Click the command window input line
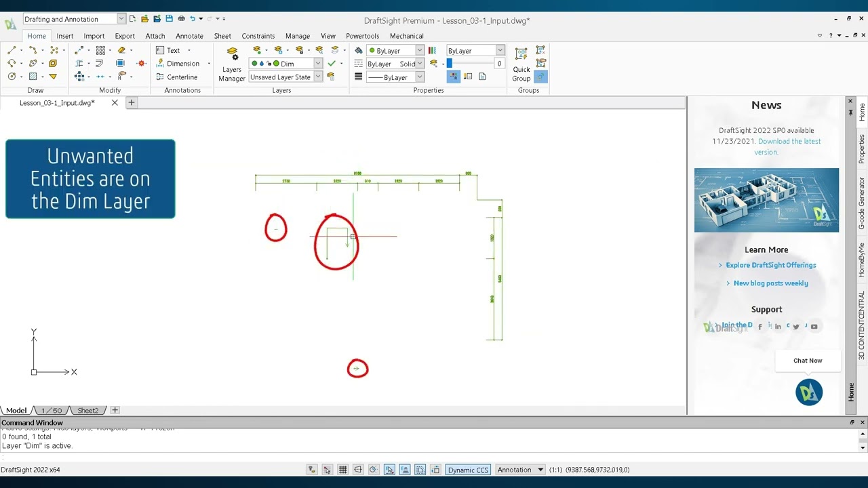Image resolution: width=868 pixels, height=488 pixels. (x=430, y=457)
